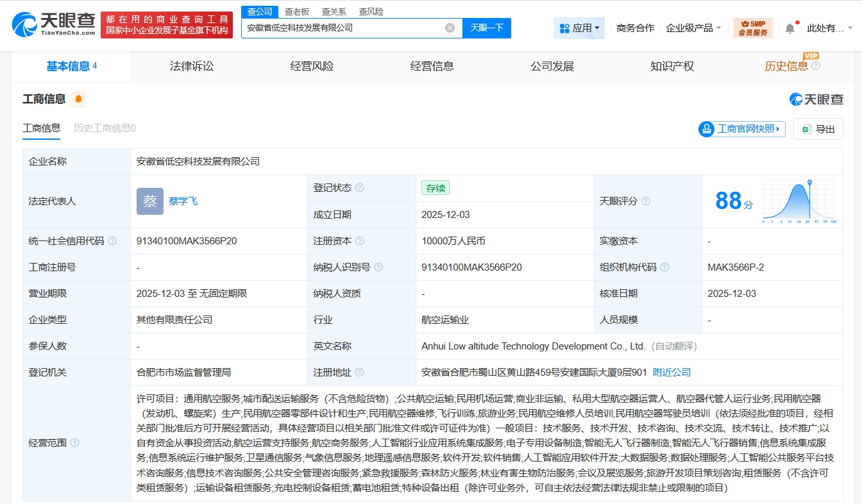Image resolution: width=862 pixels, height=504 pixels.
Task: Clear the search box with the × icon
Action: 450,28
